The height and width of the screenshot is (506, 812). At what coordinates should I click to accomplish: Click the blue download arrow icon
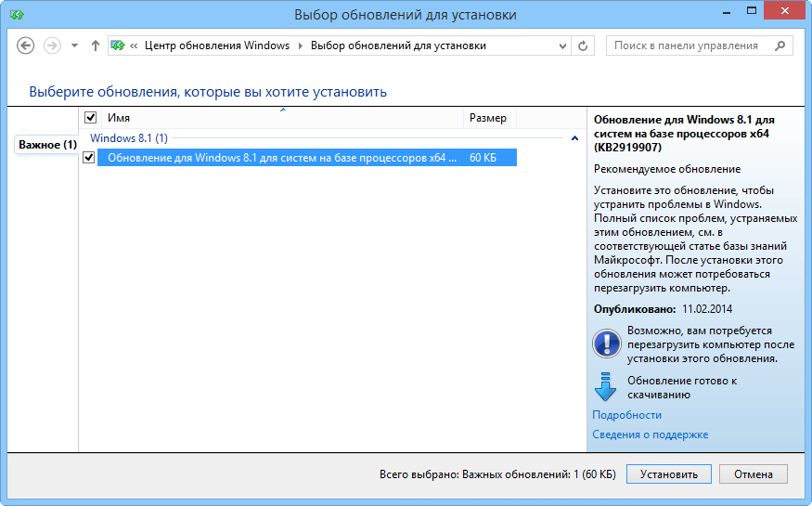coord(605,386)
